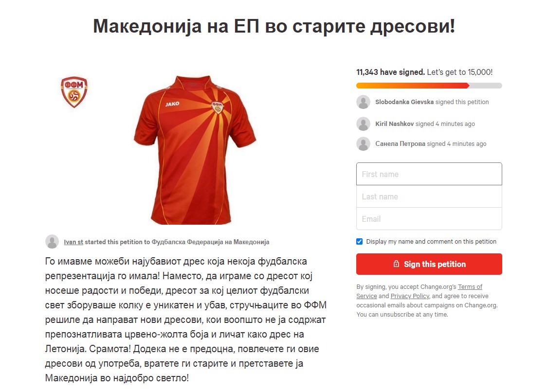The image size is (547, 392).
Task: Click Ivan st's profile avatar
Action: pyautogui.click(x=52, y=242)
